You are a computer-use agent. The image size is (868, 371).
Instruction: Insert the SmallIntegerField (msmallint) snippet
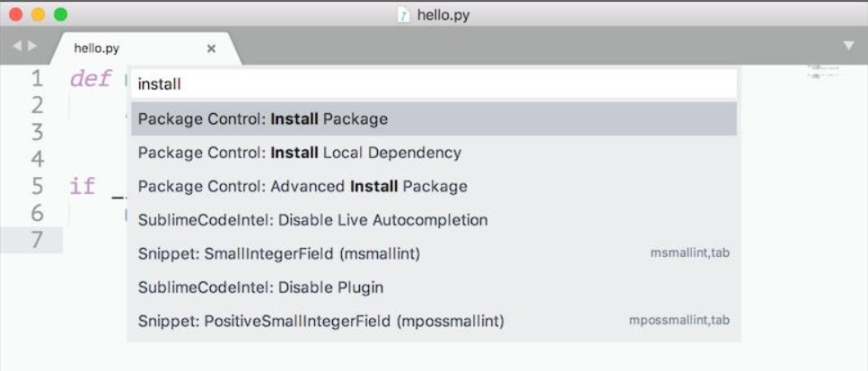click(434, 254)
